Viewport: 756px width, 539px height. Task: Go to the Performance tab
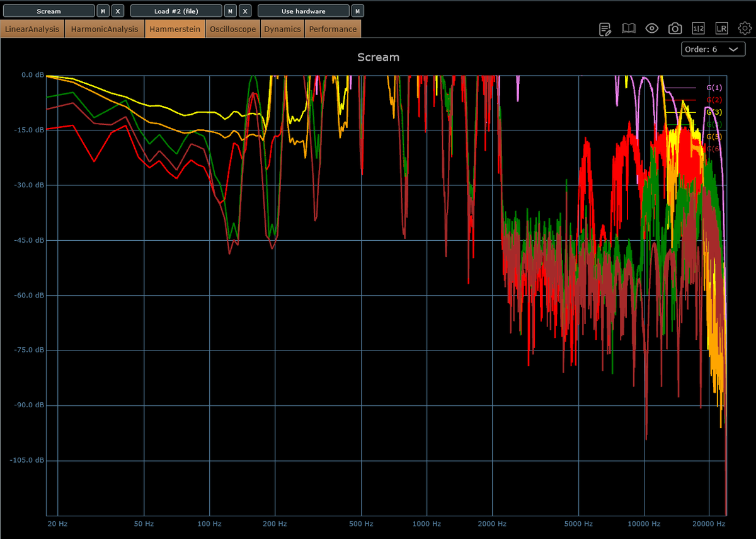(333, 29)
